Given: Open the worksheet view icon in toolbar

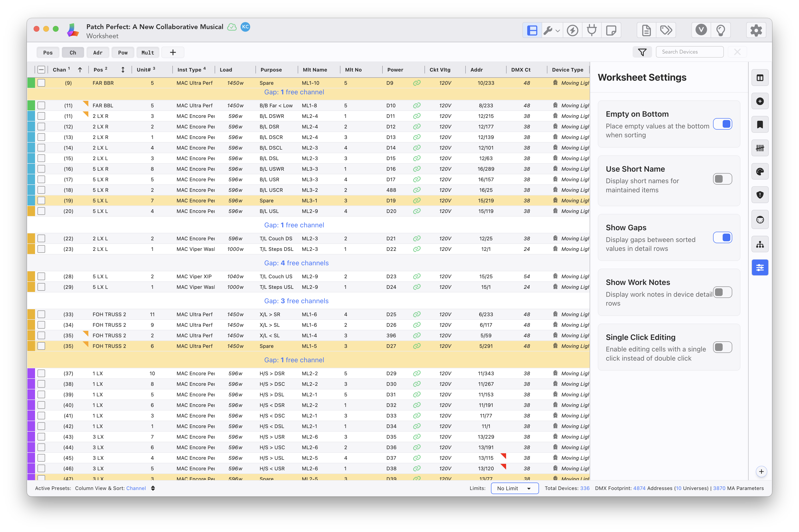Looking at the screenshot, I should (532, 30).
